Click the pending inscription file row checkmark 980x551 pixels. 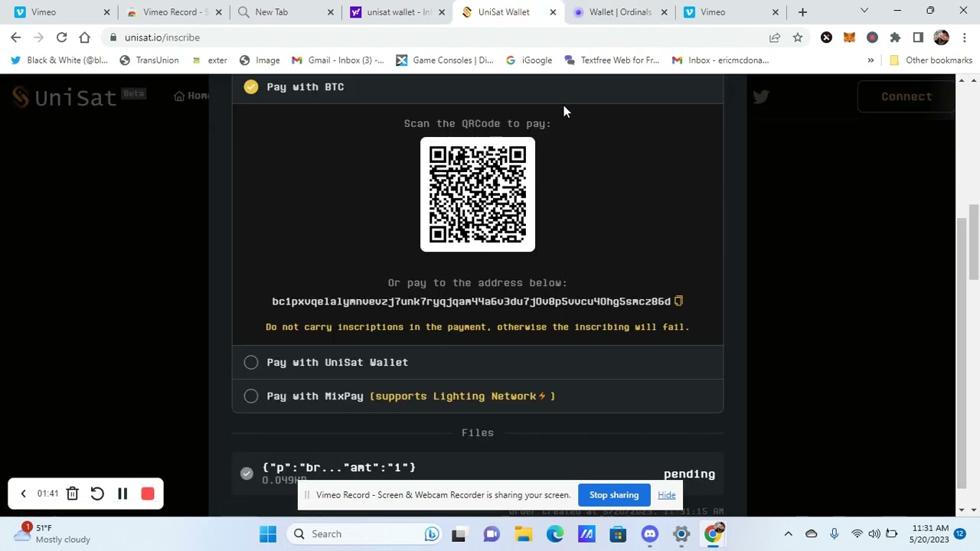[247, 474]
